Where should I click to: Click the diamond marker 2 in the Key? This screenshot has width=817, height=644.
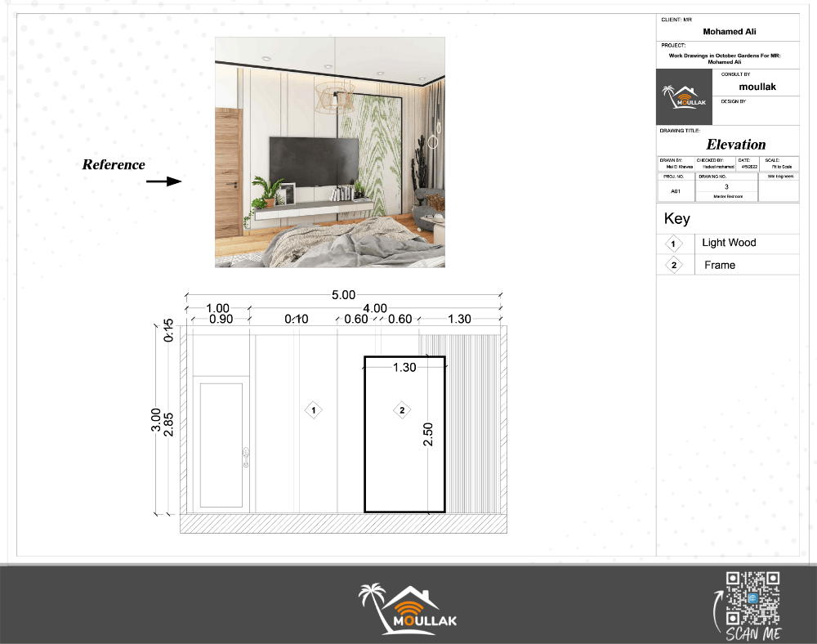coord(673,265)
